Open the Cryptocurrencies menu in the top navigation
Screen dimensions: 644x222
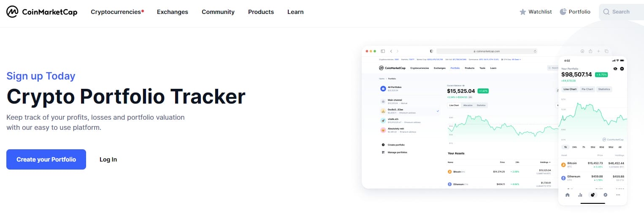coord(117,12)
